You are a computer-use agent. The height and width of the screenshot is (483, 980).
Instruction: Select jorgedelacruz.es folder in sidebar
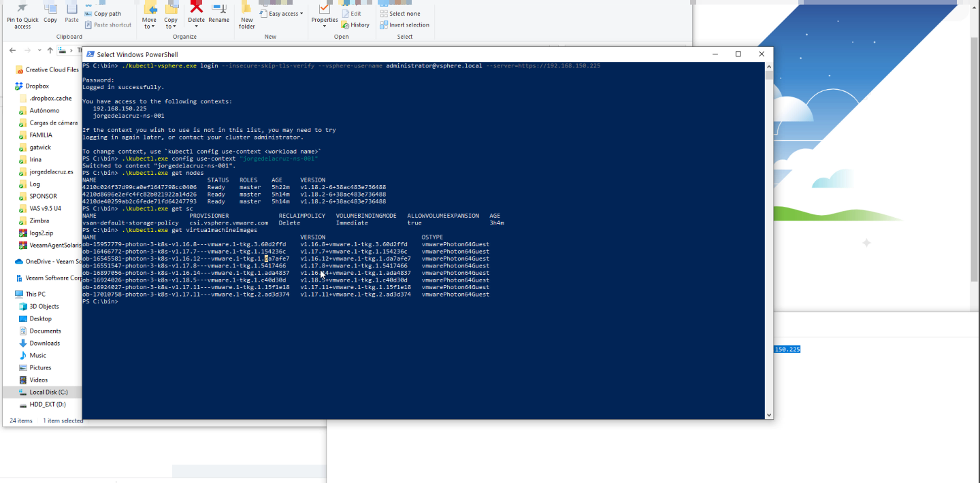46,171
